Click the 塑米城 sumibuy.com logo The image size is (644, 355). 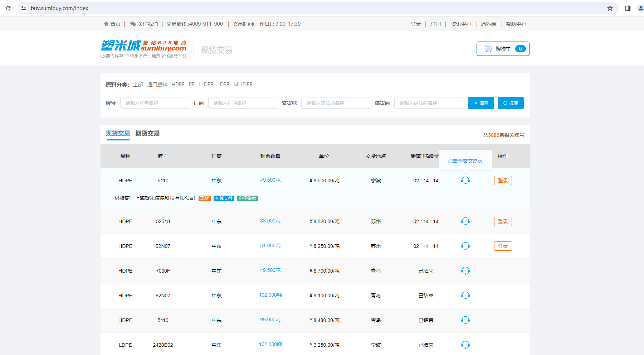click(x=143, y=49)
